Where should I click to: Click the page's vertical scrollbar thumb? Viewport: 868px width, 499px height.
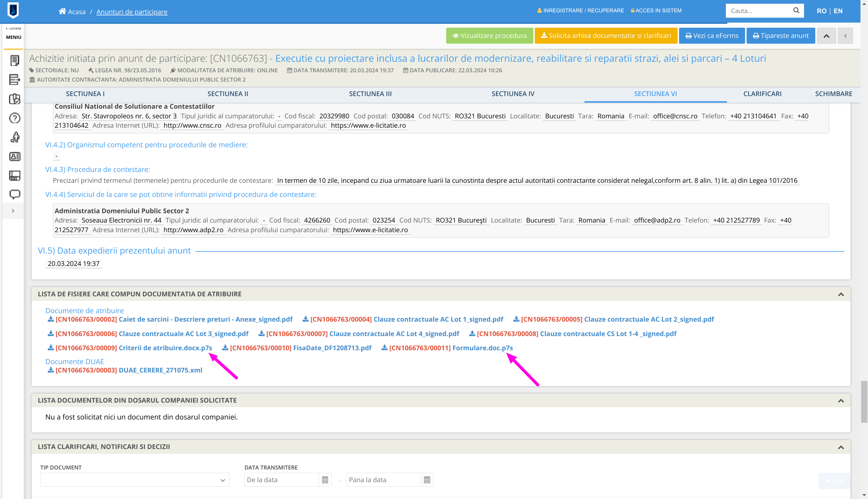click(x=864, y=402)
